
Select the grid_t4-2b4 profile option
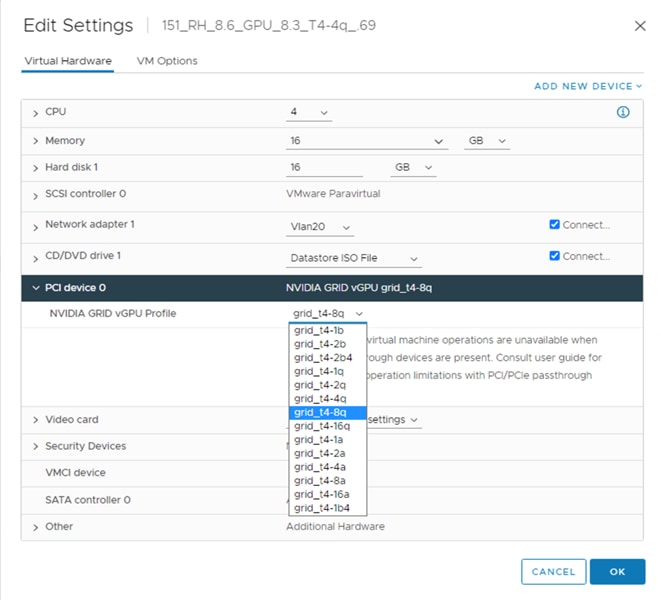pos(328,358)
